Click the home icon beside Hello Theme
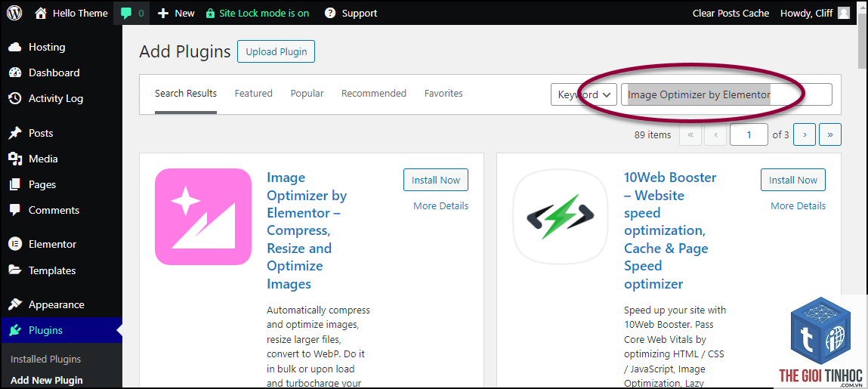The width and height of the screenshot is (868, 389). [x=40, y=13]
